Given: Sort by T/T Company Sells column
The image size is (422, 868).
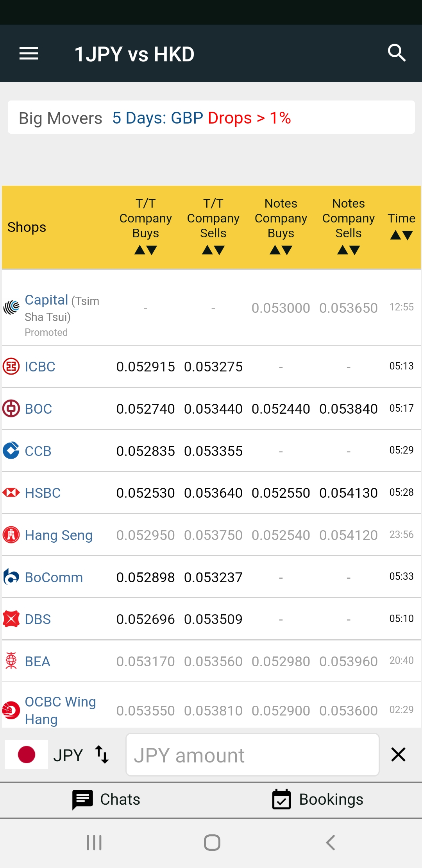Looking at the screenshot, I should click(213, 226).
